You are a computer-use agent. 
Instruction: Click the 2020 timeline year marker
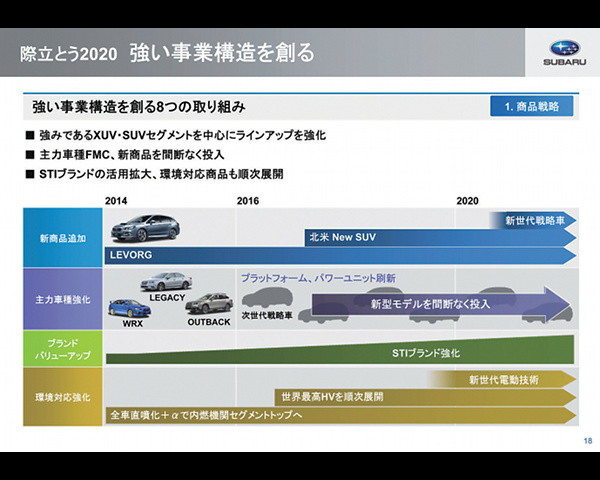(x=467, y=201)
